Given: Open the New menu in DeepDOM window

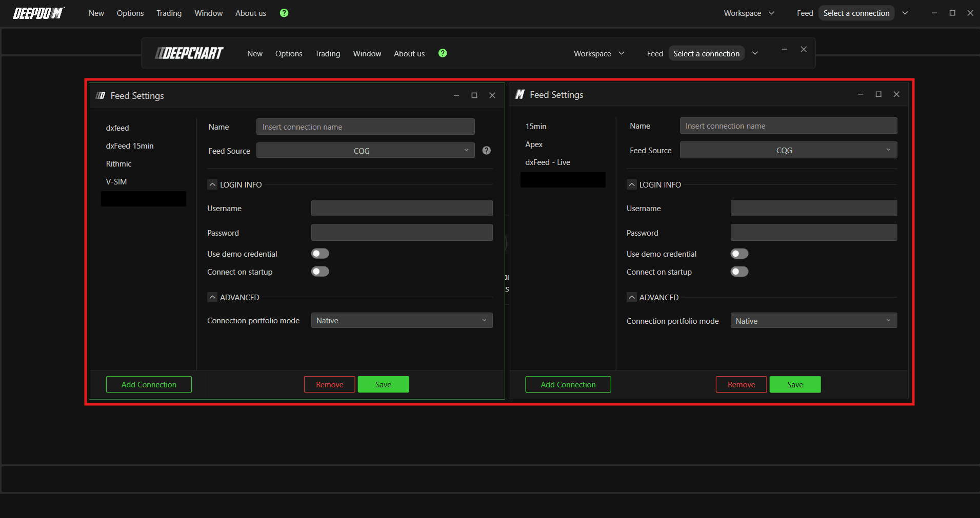Looking at the screenshot, I should coord(96,13).
